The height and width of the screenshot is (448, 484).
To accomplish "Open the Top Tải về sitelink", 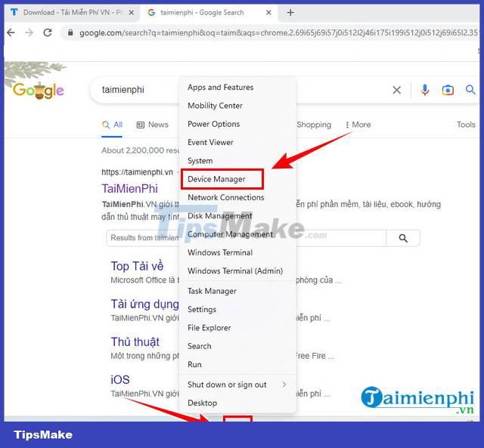I will tap(137, 266).
